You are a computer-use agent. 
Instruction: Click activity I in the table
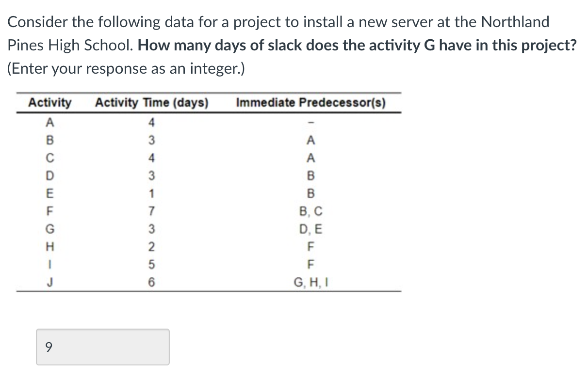coord(49,263)
